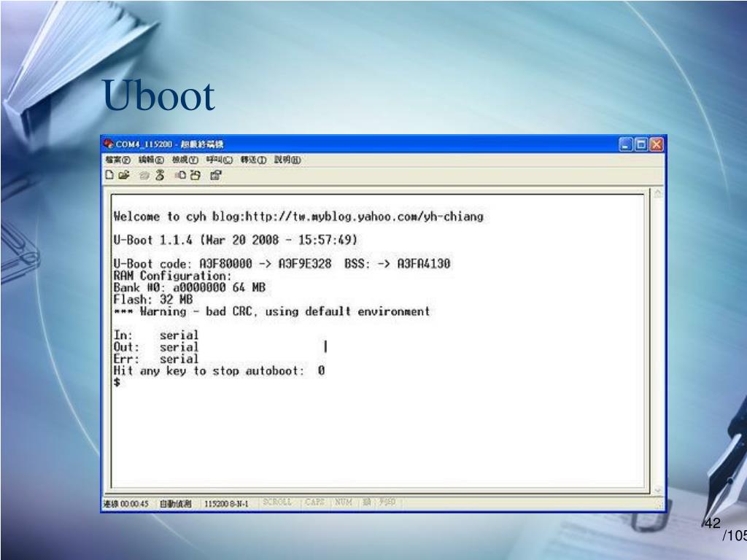This screenshot has width=747, height=560.
Task: Click the vertical scrollbar up arrow
Action: tap(658, 194)
